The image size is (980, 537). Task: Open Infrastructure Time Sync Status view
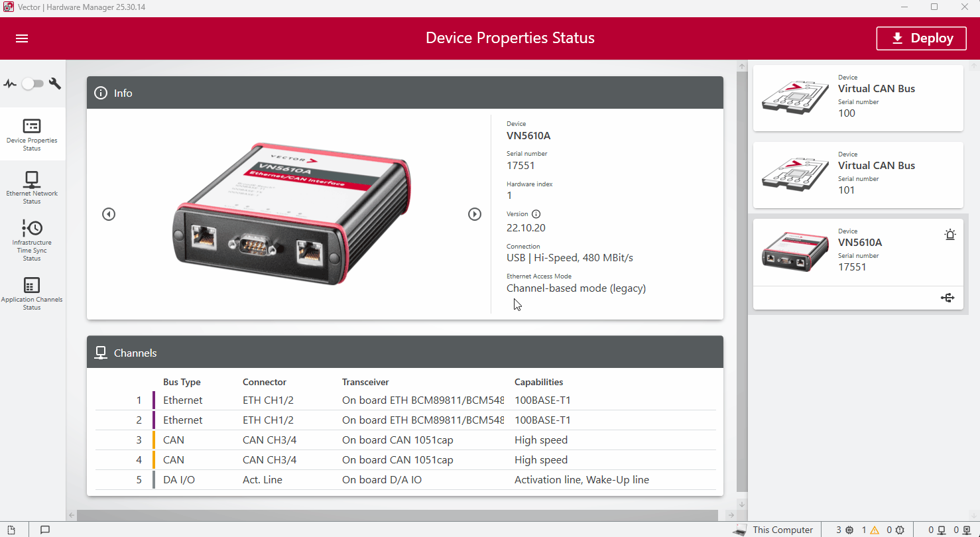(x=32, y=240)
